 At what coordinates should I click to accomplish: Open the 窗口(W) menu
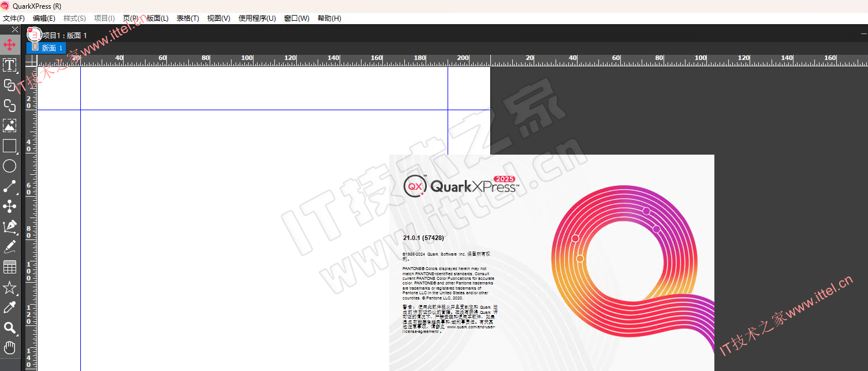point(296,18)
